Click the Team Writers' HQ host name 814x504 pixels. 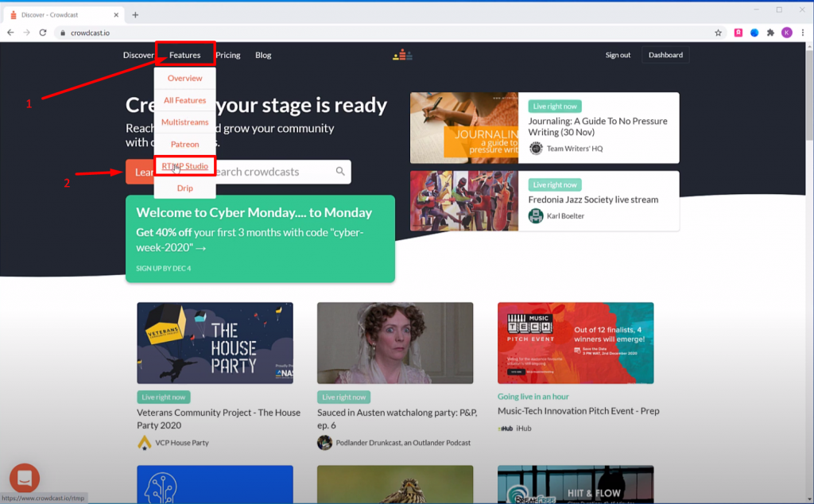[575, 149]
